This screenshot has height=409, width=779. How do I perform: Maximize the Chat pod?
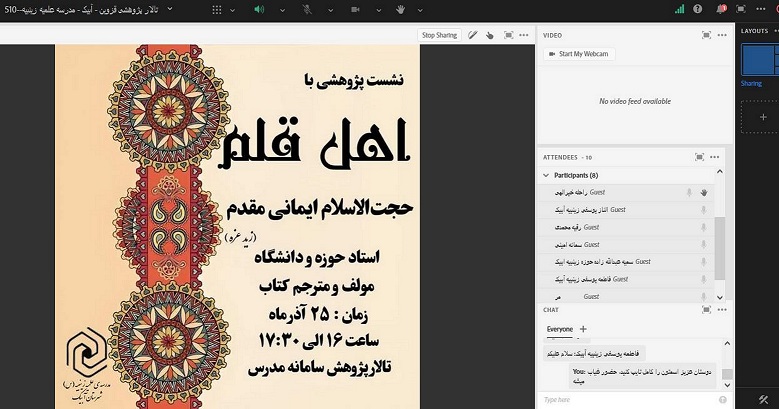click(706, 310)
